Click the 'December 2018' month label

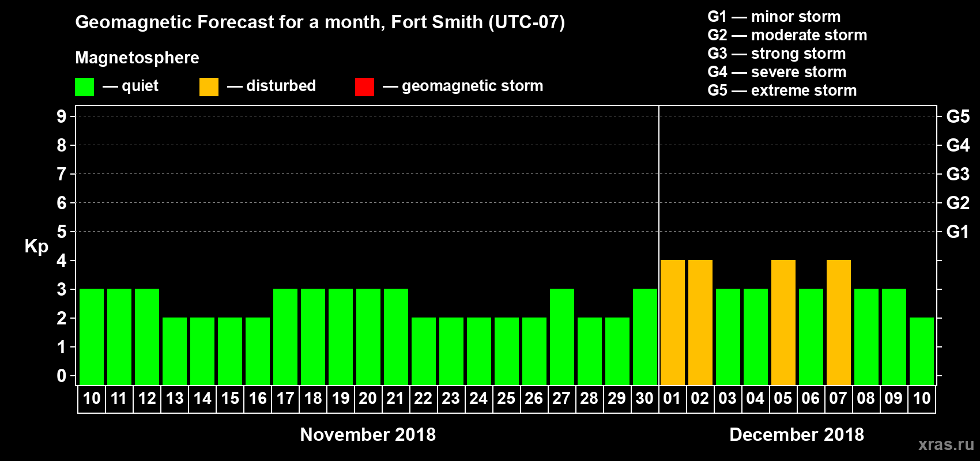click(797, 434)
